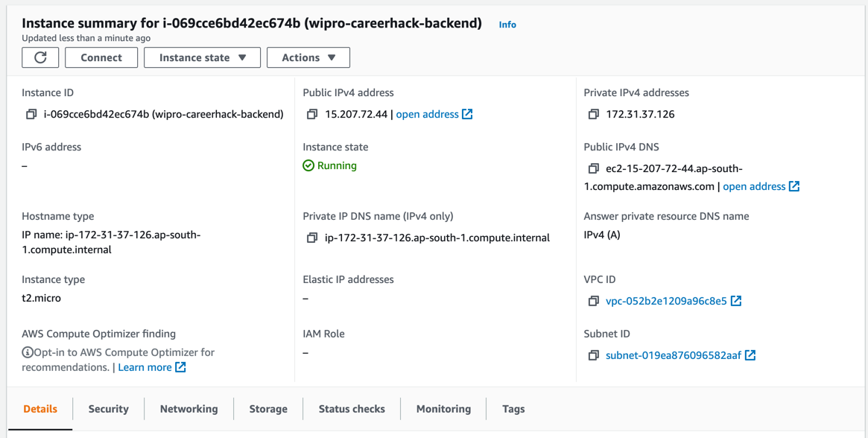Copy the VPC ID
The height and width of the screenshot is (438, 868).
tap(593, 302)
